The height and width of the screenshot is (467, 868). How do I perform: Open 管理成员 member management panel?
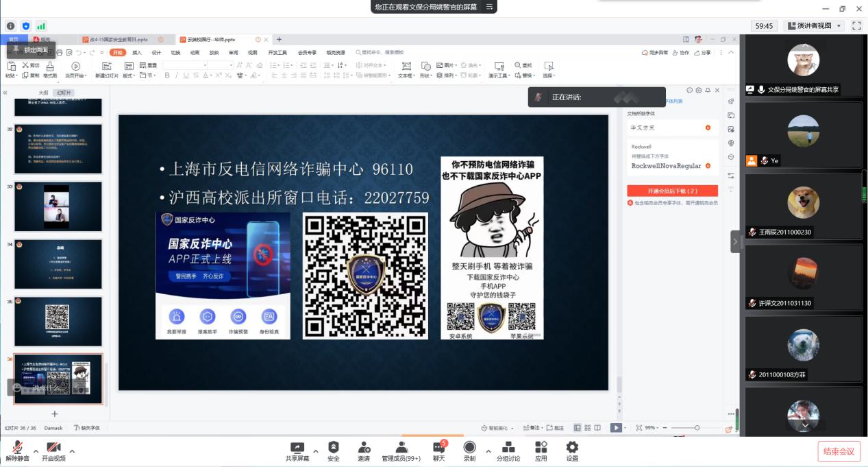point(401,451)
